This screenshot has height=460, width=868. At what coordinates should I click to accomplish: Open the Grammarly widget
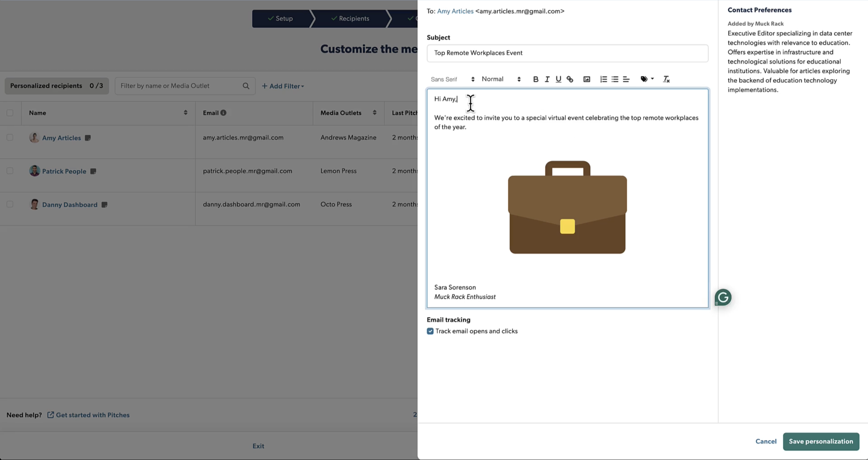coord(723,298)
